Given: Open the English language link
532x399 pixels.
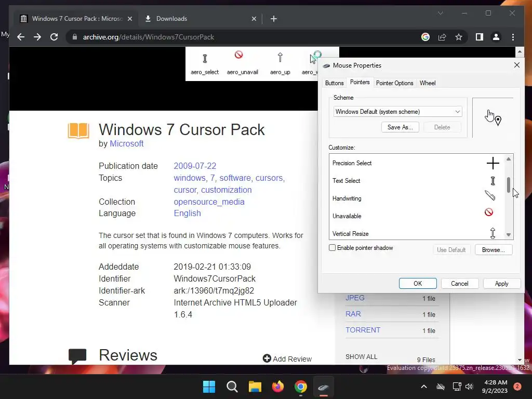Looking at the screenshot, I should point(187,214).
